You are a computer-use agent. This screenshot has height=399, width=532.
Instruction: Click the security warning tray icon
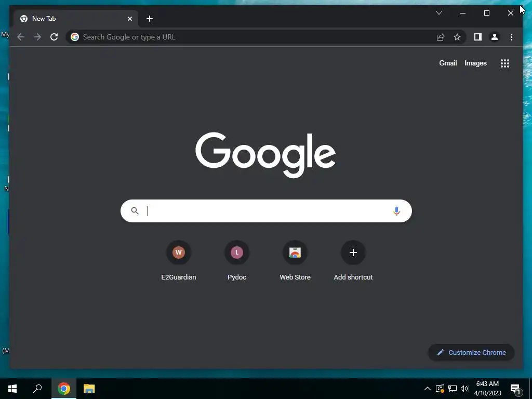click(440, 389)
